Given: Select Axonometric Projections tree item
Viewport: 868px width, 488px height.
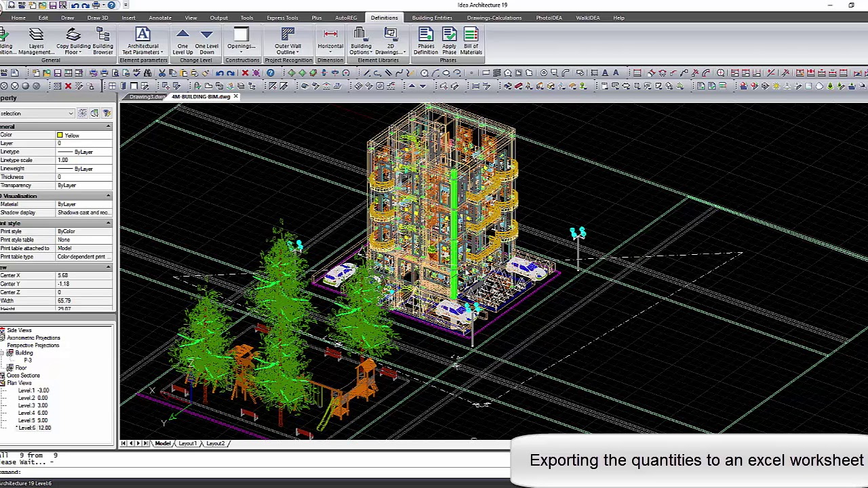Looking at the screenshot, I should [x=33, y=338].
